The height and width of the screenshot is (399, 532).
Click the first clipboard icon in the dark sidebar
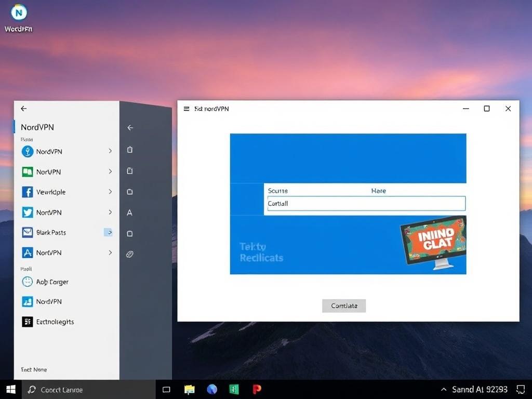coord(129,150)
